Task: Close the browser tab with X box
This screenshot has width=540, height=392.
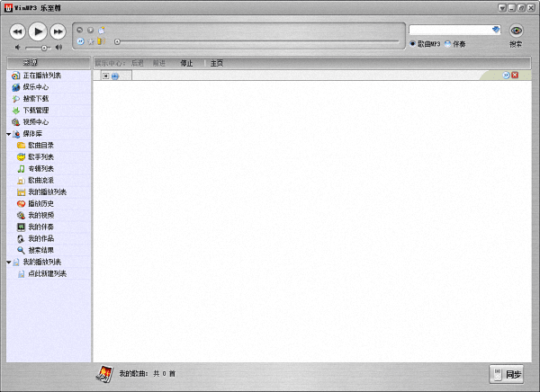Action: click(106, 76)
